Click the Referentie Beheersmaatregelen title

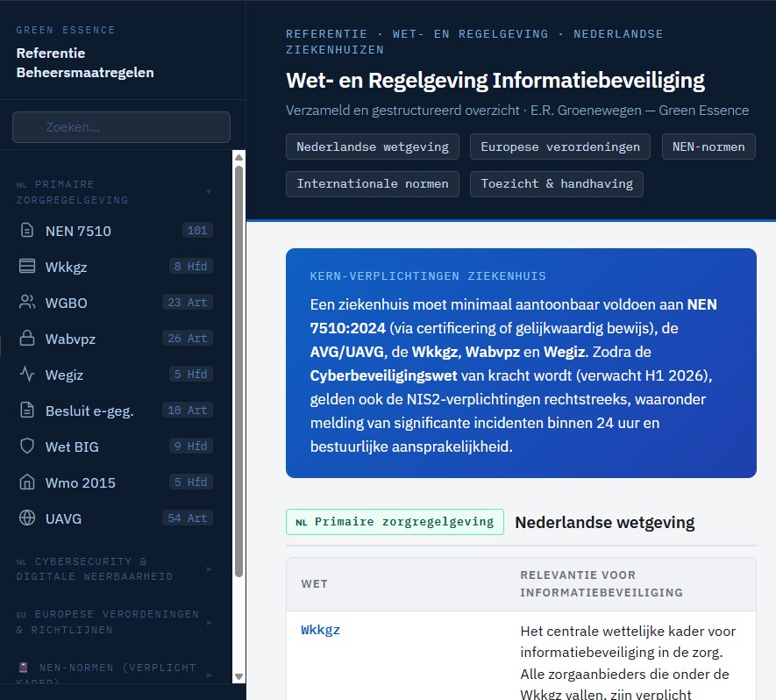(85, 63)
